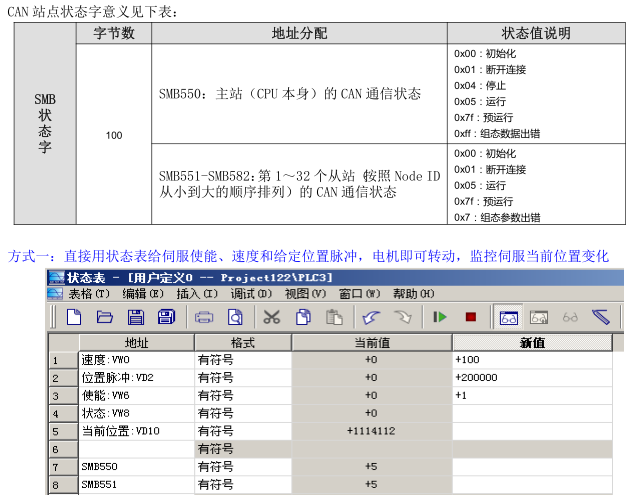Click the status table title bar icon
634x498 pixels.
[56, 278]
